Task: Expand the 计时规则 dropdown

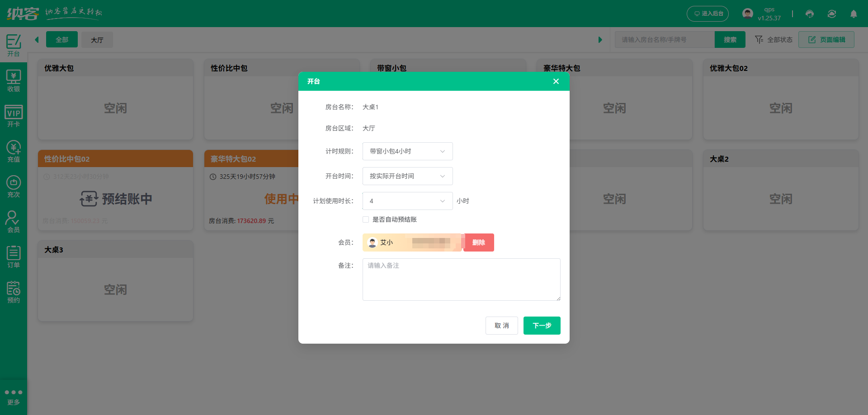Action: click(x=407, y=151)
